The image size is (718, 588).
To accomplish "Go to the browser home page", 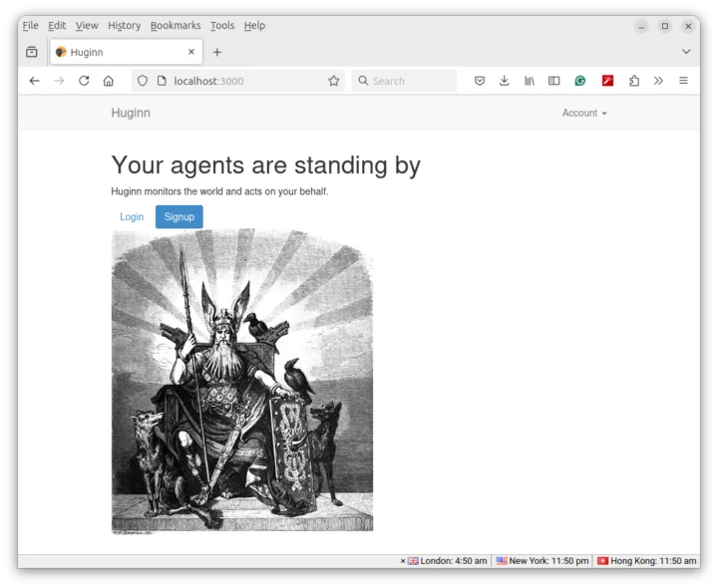I will click(x=109, y=81).
